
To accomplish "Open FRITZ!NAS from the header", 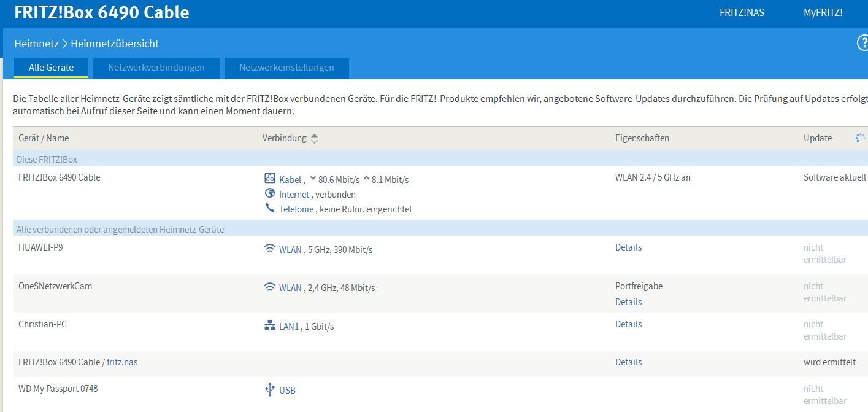I will point(742,12).
